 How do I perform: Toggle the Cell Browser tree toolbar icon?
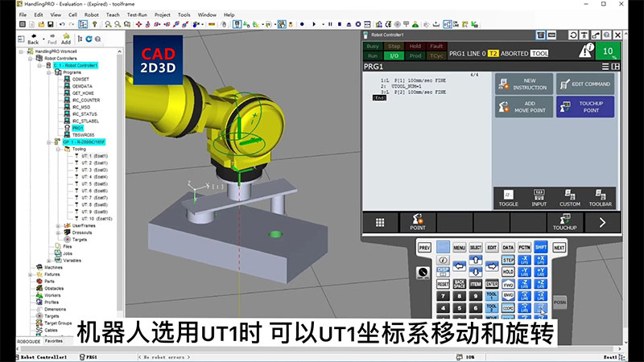(x=83, y=25)
